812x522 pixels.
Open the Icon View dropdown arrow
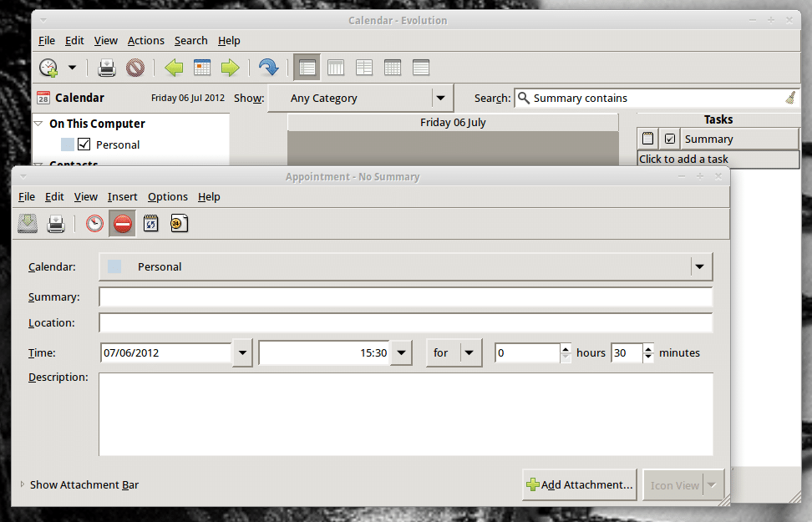(x=712, y=485)
